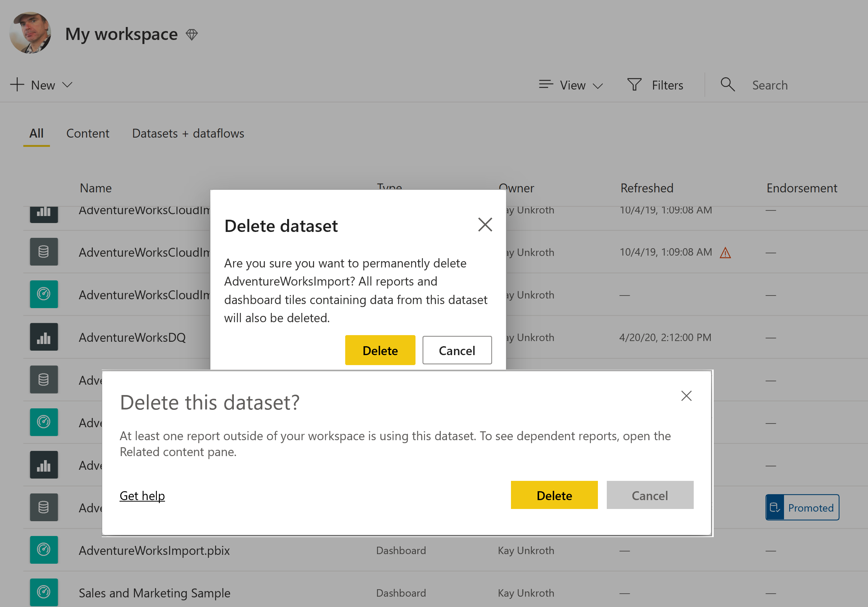
Task: Confirm Delete in Delete dataset dialog
Action: pyautogui.click(x=380, y=350)
